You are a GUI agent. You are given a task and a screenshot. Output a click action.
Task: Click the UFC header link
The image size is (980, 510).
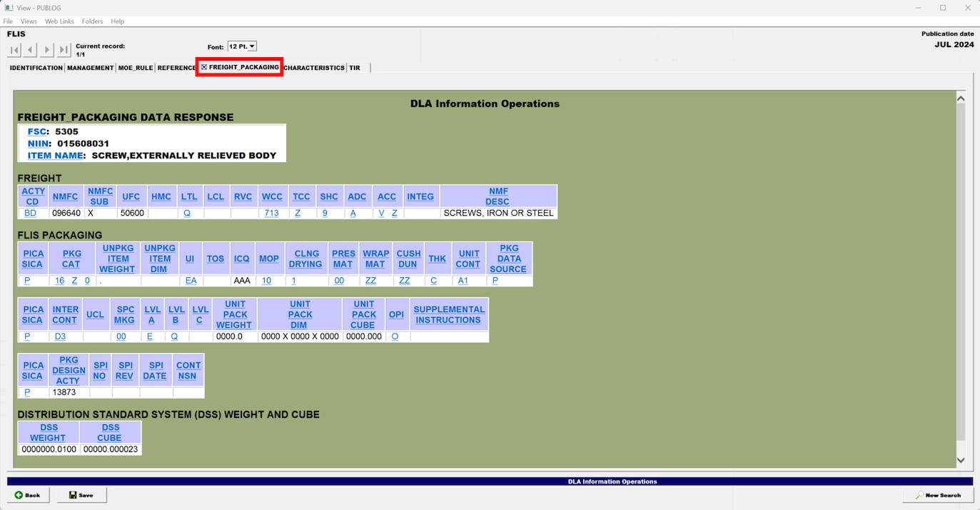[x=131, y=196]
